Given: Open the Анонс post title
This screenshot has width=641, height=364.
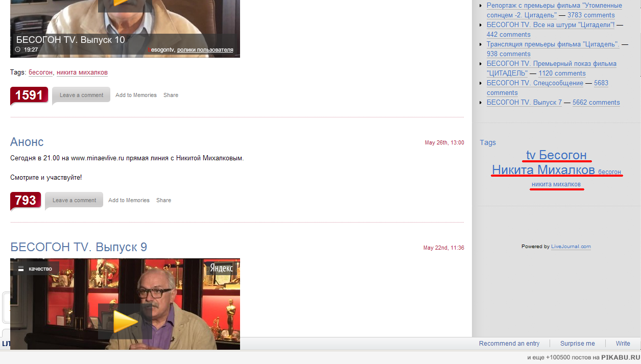Looking at the screenshot, I should (27, 142).
